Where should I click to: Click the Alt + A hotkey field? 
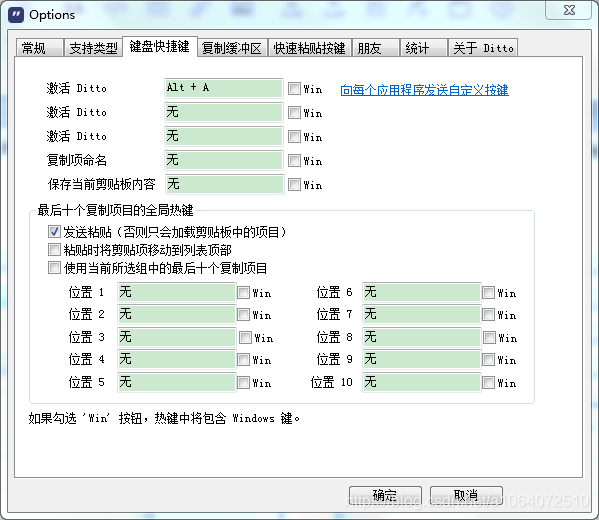224,88
